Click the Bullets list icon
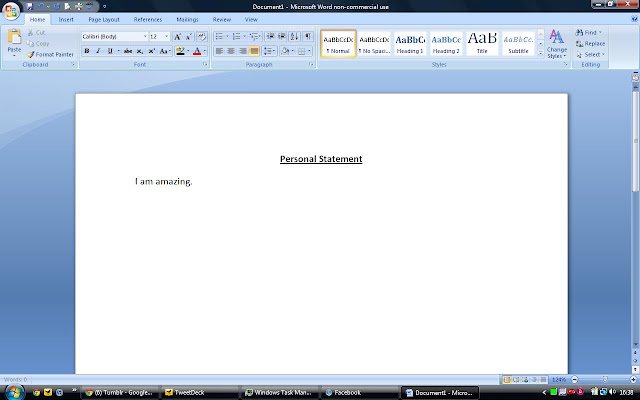Screen dimensions: 640x400 point(219,37)
